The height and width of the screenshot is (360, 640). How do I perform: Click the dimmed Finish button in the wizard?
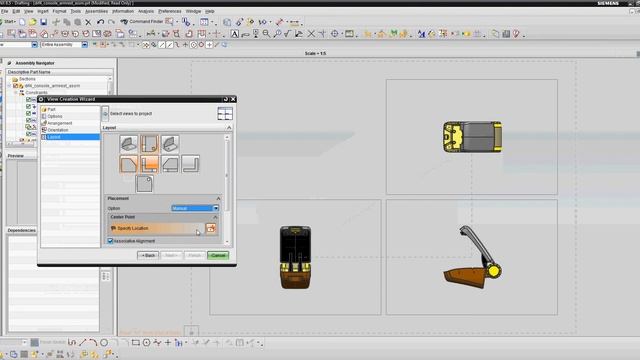coord(195,256)
